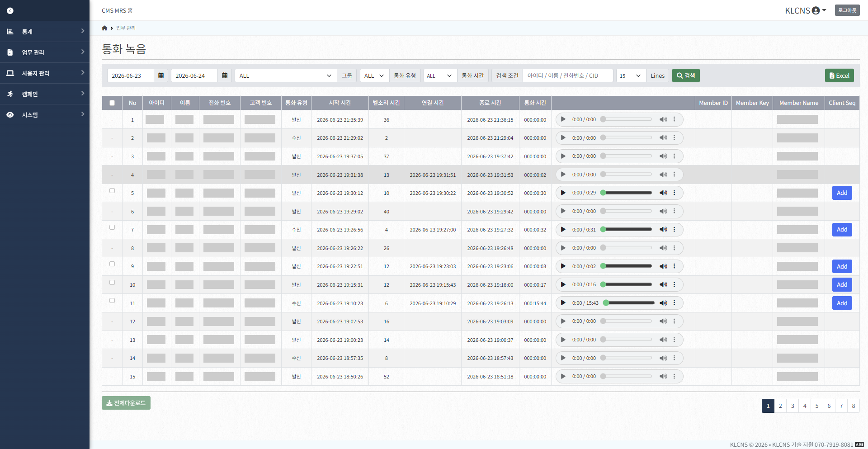
Task: Open the 그룹 group ALL dropdown
Action: pyautogui.click(x=286, y=76)
